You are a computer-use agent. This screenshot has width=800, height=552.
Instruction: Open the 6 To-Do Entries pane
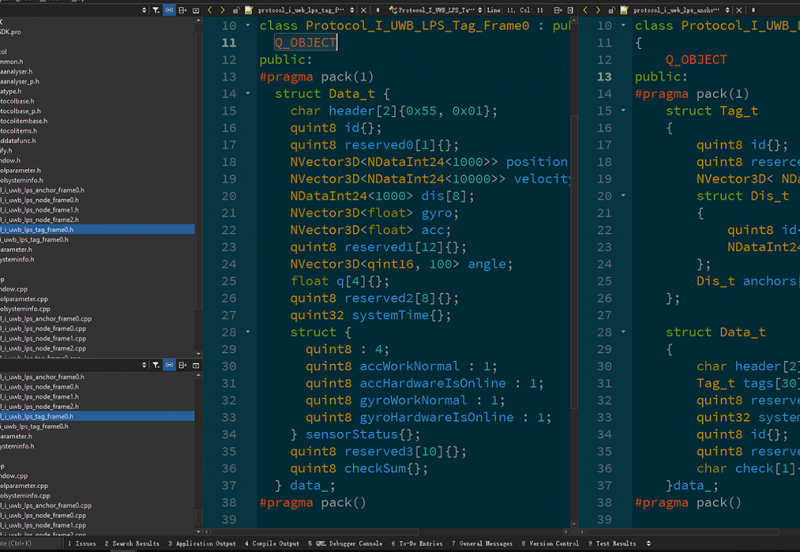(417, 543)
